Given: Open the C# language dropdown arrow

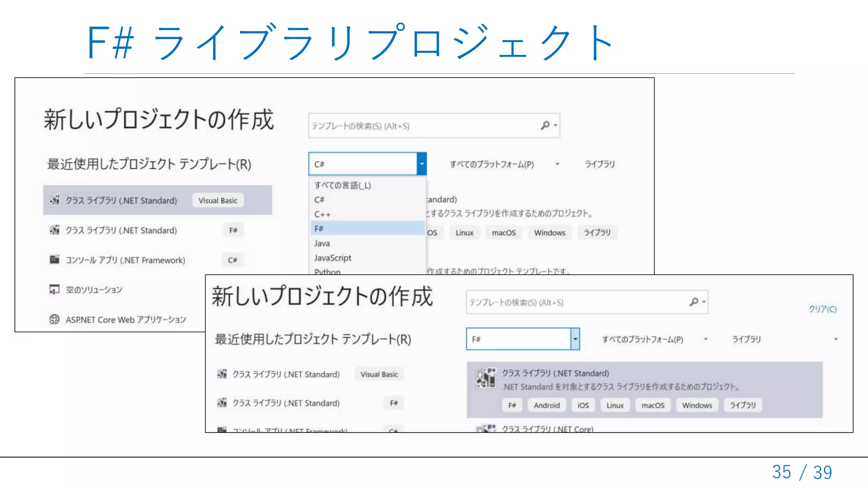Looking at the screenshot, I should click(422, 164).
